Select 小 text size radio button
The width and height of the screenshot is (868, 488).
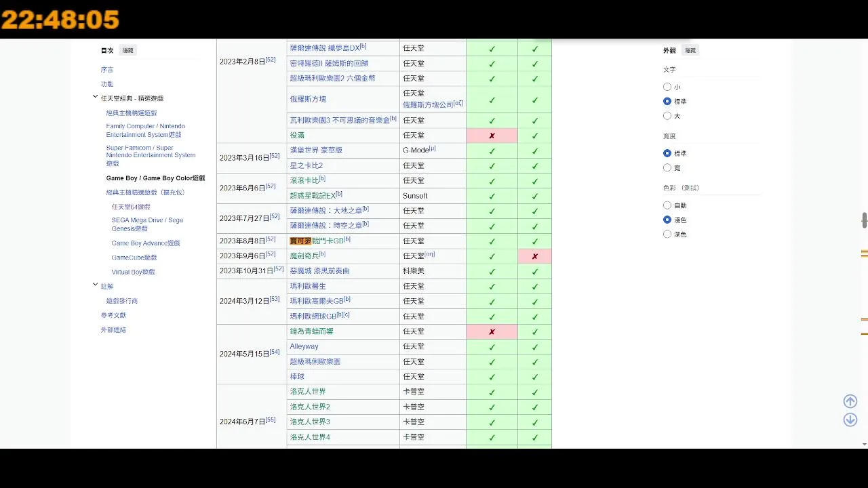coord(667,87)
